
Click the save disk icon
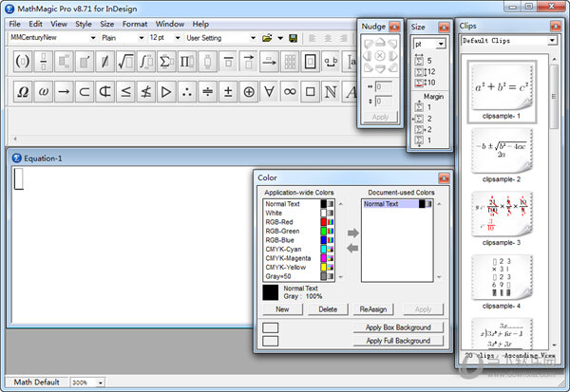pos(293,38)
